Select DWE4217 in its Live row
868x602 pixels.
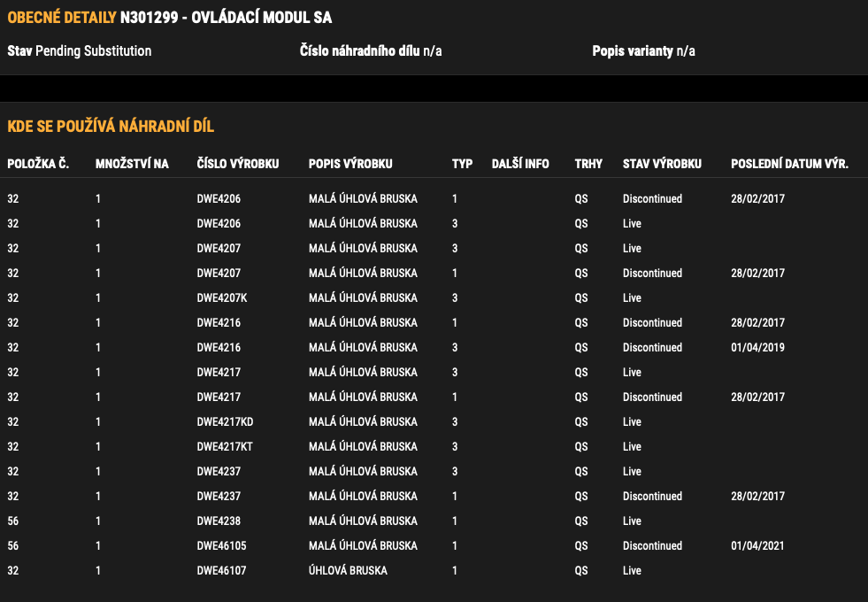[x=219, y=372]
